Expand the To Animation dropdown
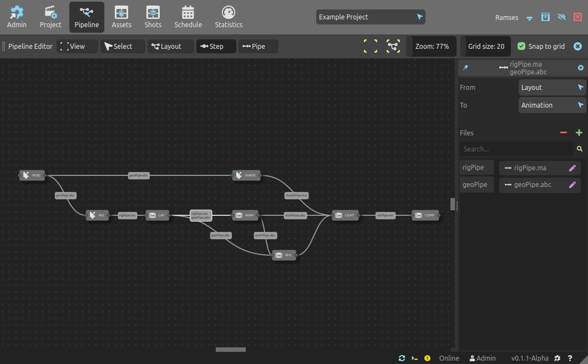This screenshot has width=588, height=364. 552,105
